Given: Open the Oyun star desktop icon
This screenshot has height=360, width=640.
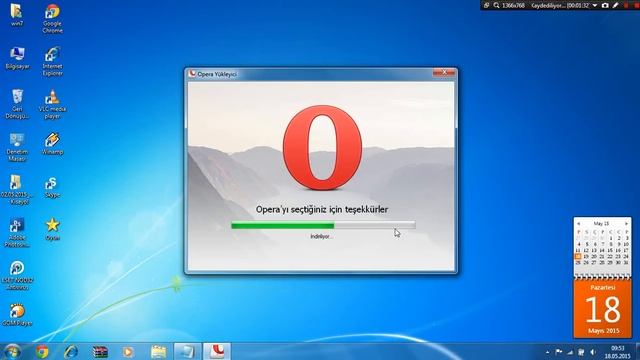Looking at the screenshot, I should pyautogui.click(x=52, y=229).
